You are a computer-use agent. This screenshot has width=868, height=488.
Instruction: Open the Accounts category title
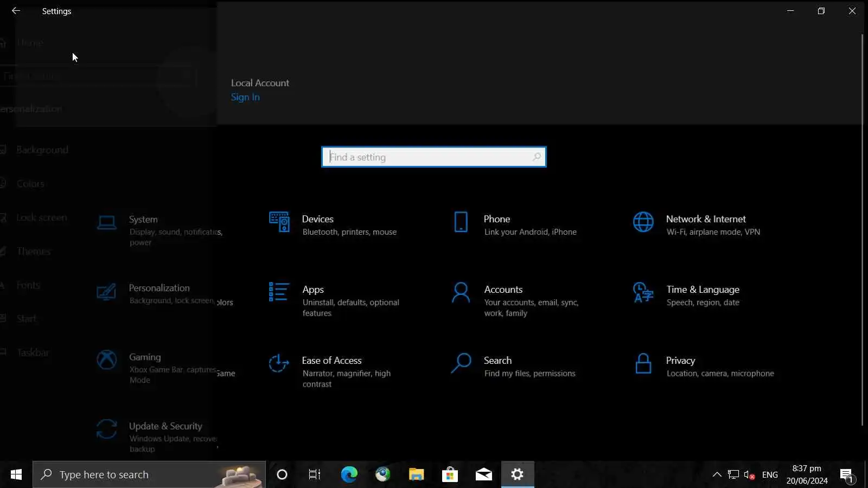click(x=503, y=289)
